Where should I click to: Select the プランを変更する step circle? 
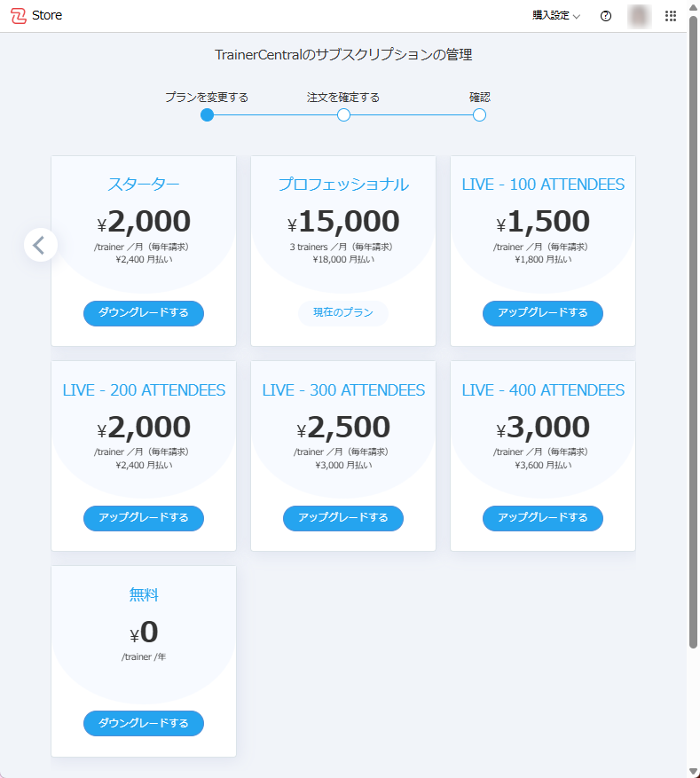click(x=208, y=114)
